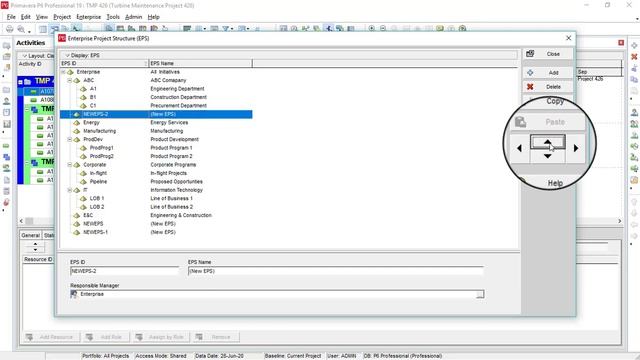Switch to the General tab in details pane

[31, 235]
